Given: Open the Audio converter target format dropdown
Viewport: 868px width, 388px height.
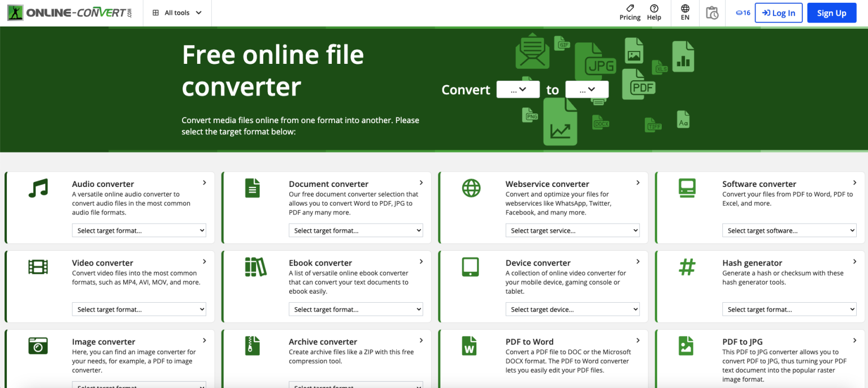Looking at the screenshot, I should tap(139, 230).
